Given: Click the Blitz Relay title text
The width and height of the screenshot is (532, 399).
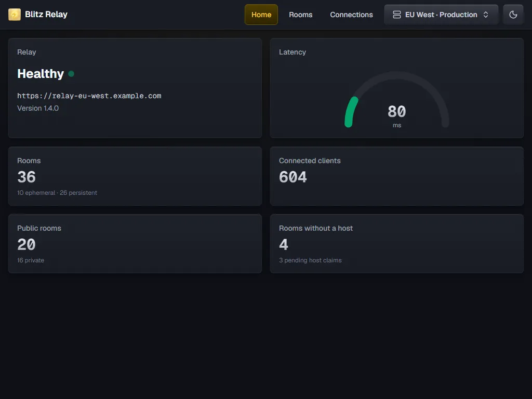Looking at the screenshot, I should [46, 14].
